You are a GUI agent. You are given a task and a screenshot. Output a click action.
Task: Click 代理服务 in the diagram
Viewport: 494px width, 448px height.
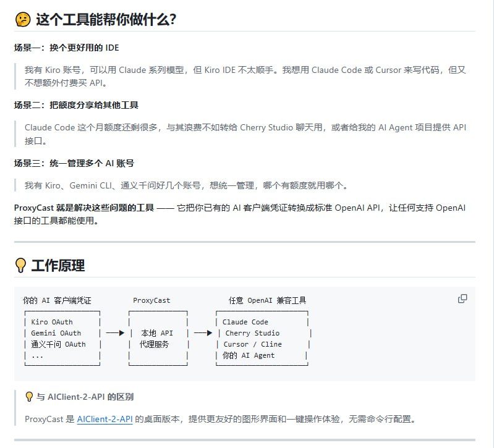tap(155, 344)
